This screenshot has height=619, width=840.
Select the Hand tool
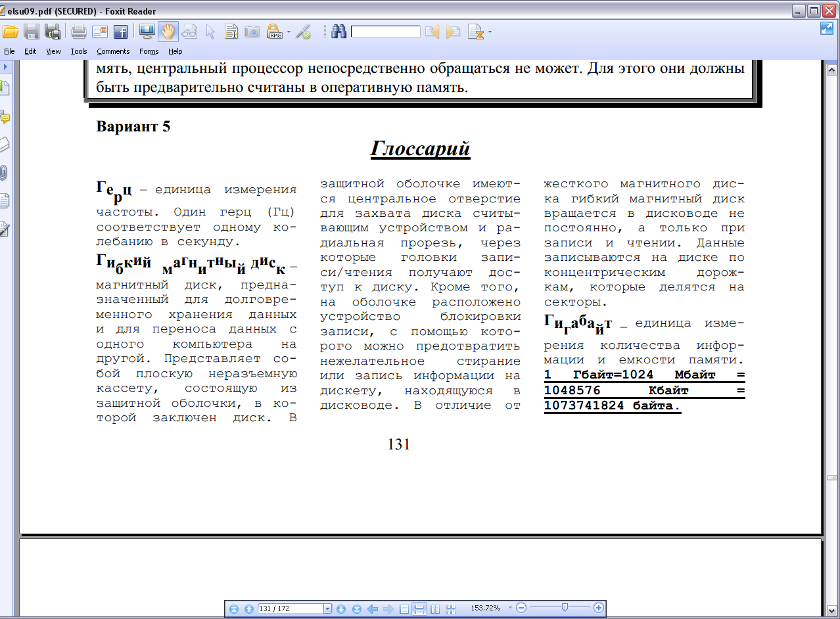point(168,31)
